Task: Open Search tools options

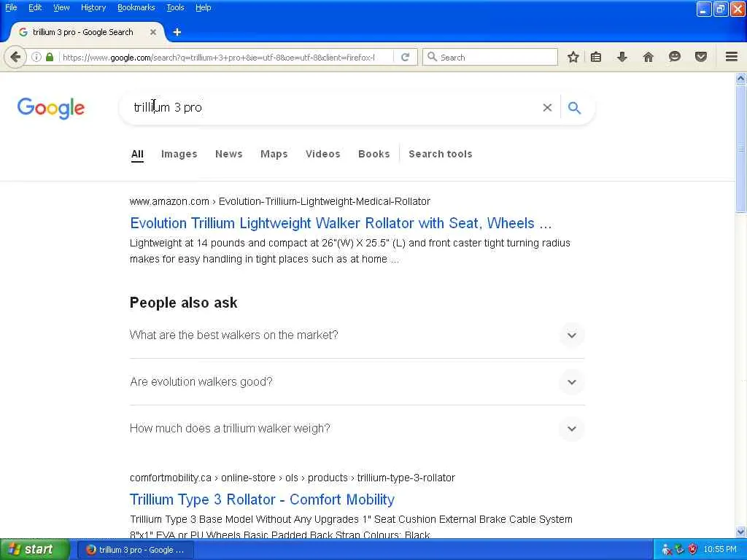Action: [x=440, y=154]
